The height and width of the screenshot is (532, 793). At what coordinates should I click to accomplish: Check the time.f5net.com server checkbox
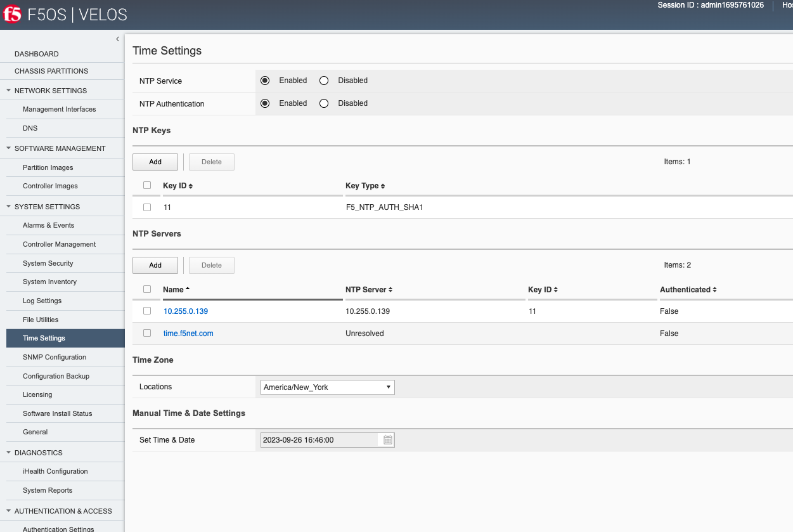[147, 333]
